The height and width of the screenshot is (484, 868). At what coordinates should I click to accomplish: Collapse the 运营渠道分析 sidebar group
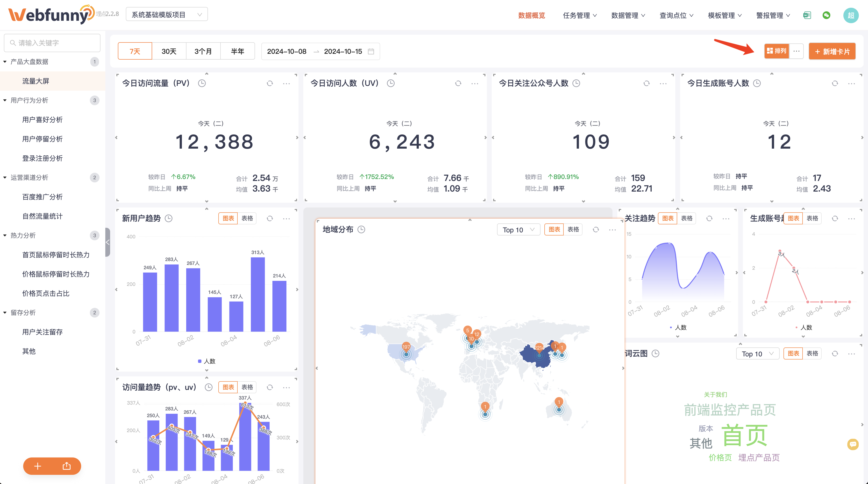coord(5,177)
